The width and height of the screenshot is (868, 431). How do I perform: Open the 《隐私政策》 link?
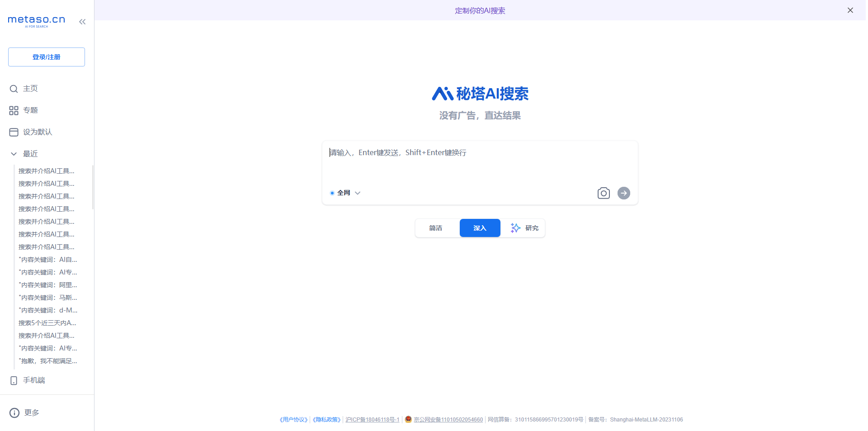point(326,420)
